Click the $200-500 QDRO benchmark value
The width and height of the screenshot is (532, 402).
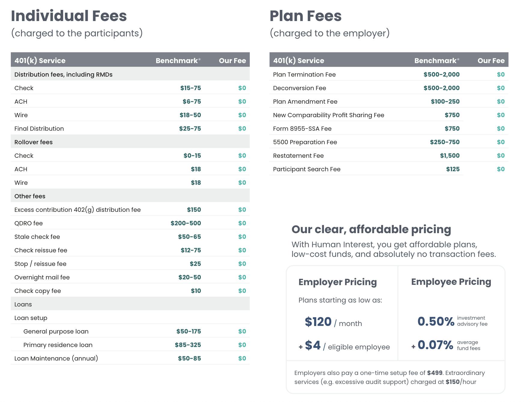(x=185, y=223)
